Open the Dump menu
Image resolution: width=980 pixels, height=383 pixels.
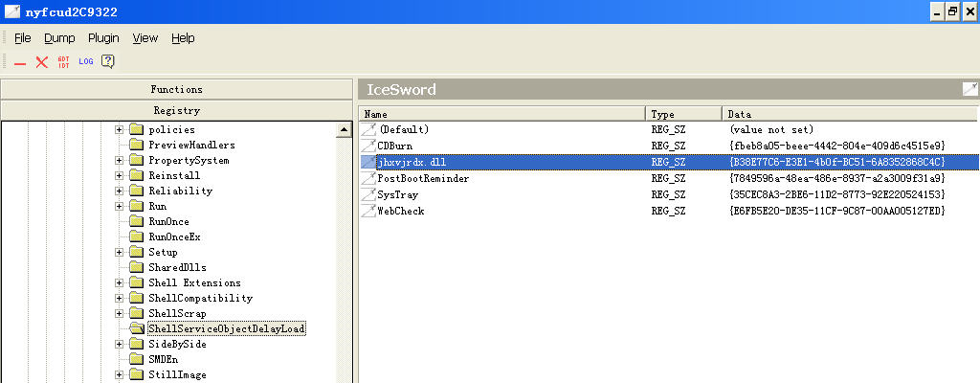pos(59,38)
